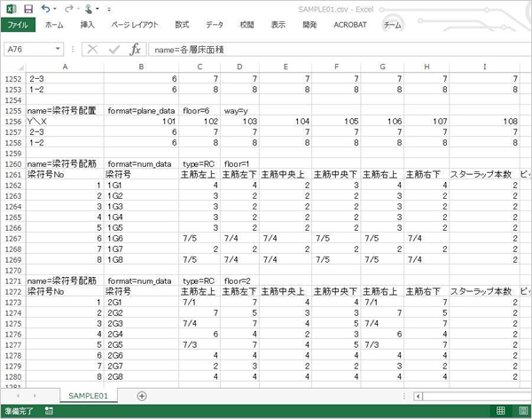
Task: Click the horizontal scrollbar left arrow
Action: coord(418,396)
